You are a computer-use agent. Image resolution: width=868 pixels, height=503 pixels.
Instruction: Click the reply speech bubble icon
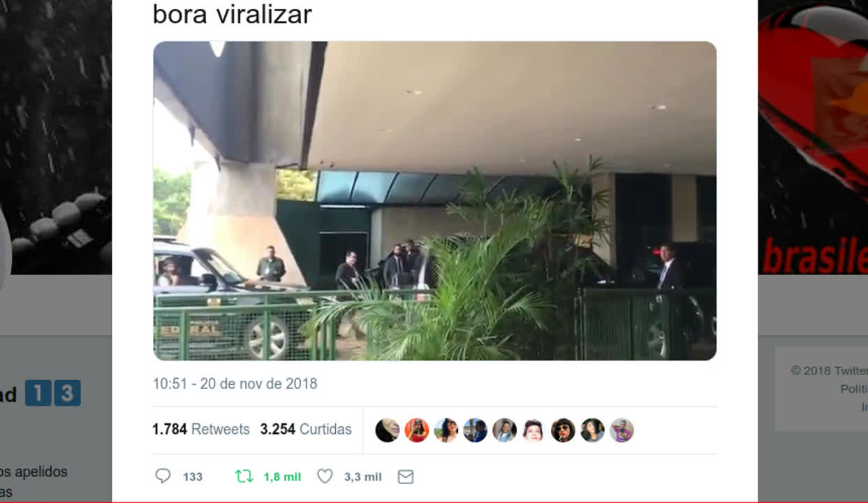pyautogui.click(x=163, y=476)
